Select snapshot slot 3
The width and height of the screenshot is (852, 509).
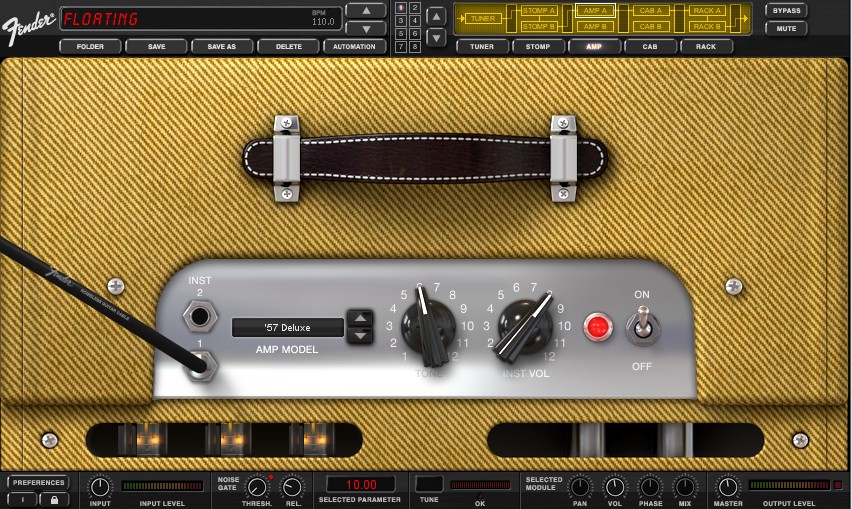point(401,21)
